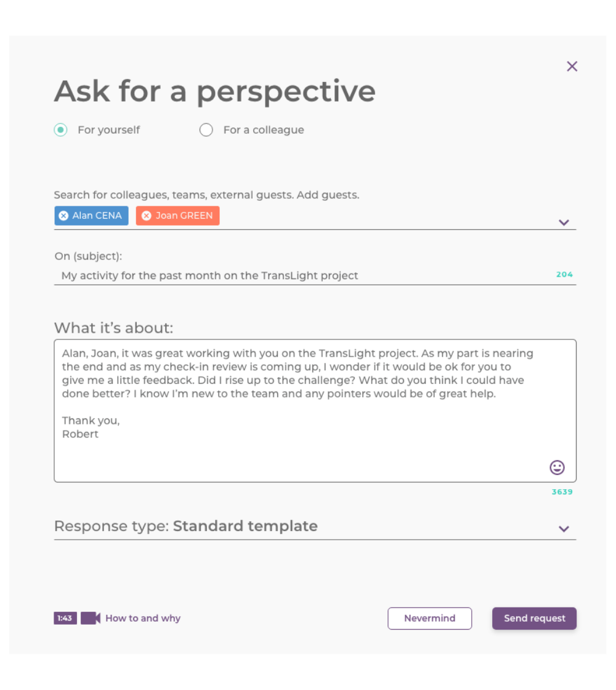The width and height of the screenshot is (616, 690).
Task: Select the Joan GREEN recipient chip
Action: click(x=182, y=216)
